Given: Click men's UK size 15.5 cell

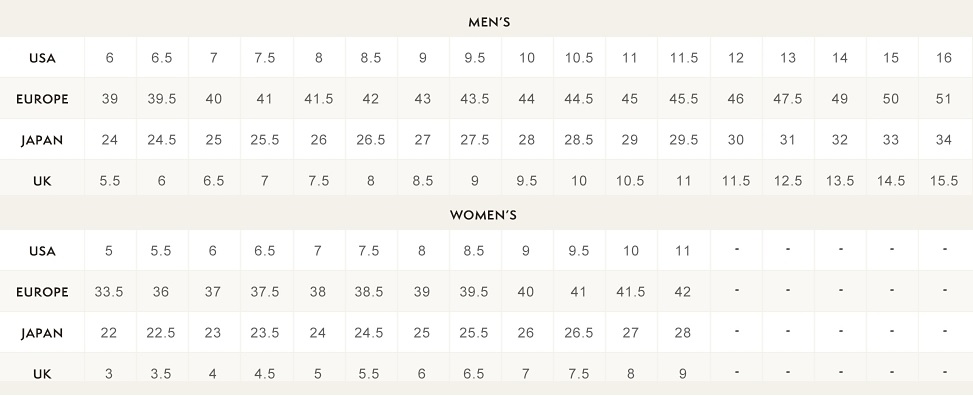Looking at the screenshot, I should (x=944, y=181).
